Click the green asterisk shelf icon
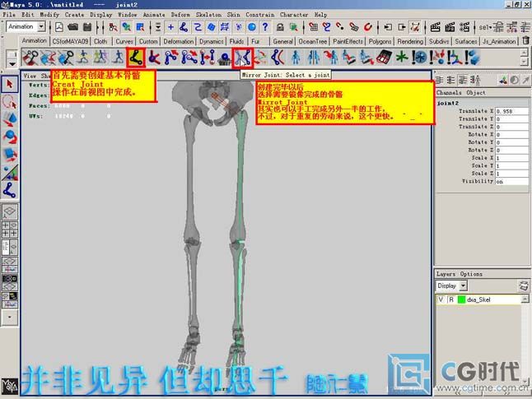The image size is (532, 399). point(402,58)
